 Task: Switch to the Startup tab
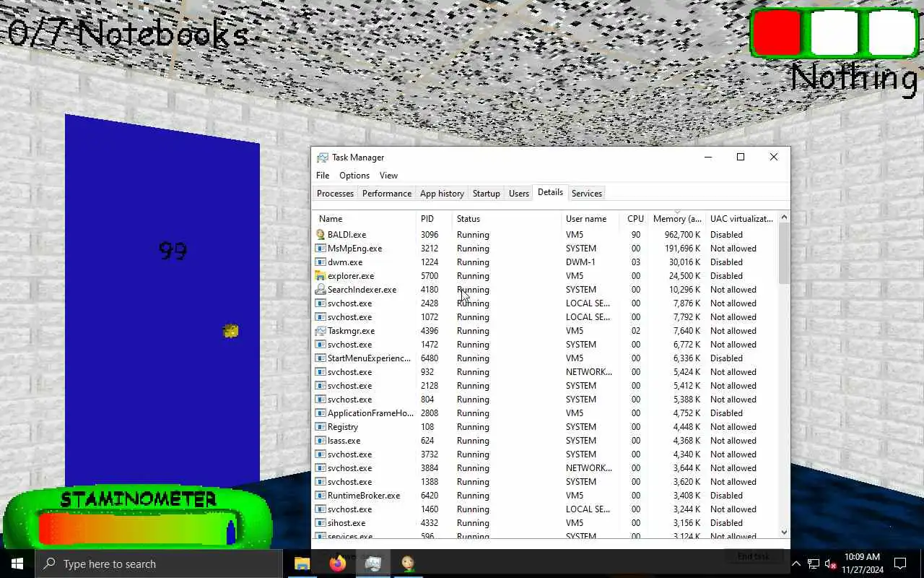click(486, 194)
